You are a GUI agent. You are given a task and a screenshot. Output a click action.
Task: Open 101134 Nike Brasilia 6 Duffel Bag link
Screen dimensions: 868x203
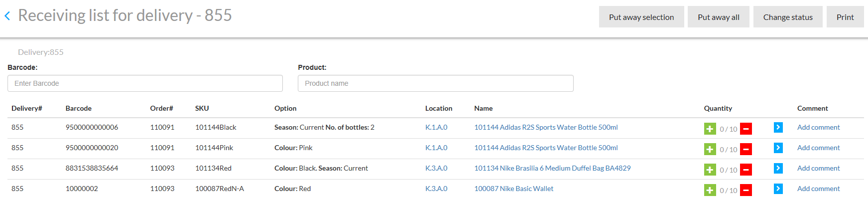(x=552, y=168)
